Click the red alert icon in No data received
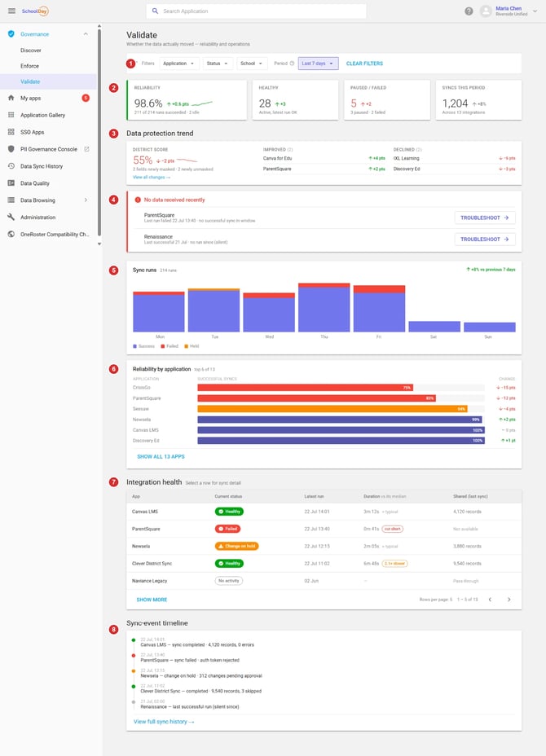 pos(138,200)
